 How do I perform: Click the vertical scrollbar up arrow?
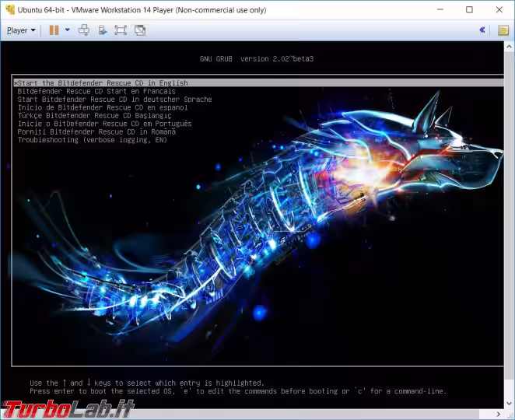tap(509, 47)
